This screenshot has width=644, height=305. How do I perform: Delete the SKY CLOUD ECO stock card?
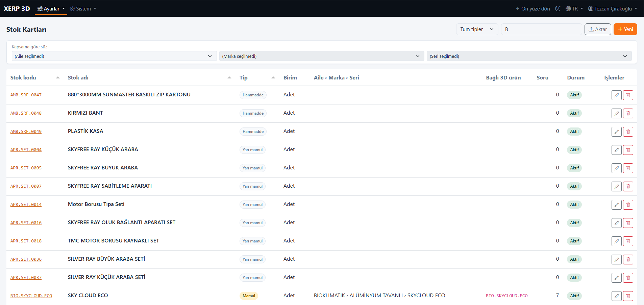pos(628,296)
